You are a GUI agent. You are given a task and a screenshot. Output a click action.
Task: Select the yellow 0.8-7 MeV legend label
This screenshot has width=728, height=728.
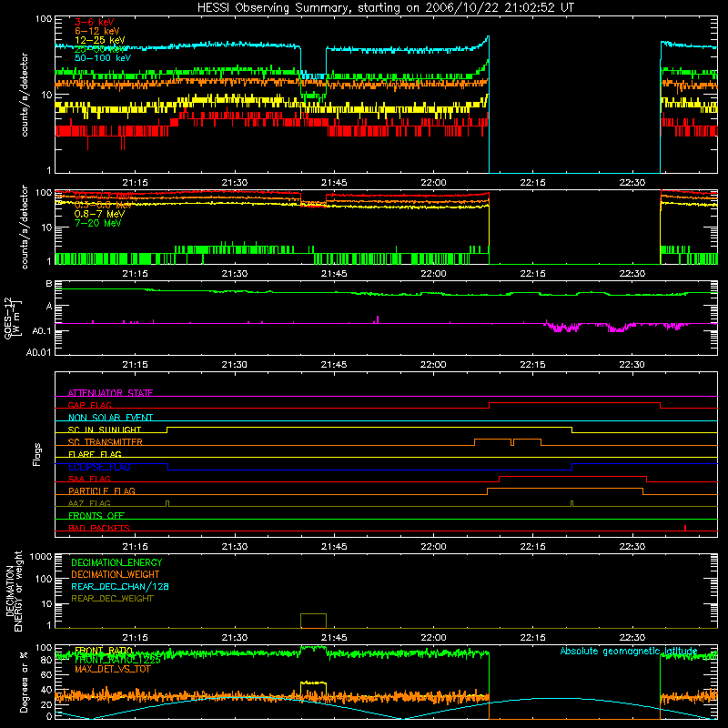pyautogui.click(x=99, y=214)
